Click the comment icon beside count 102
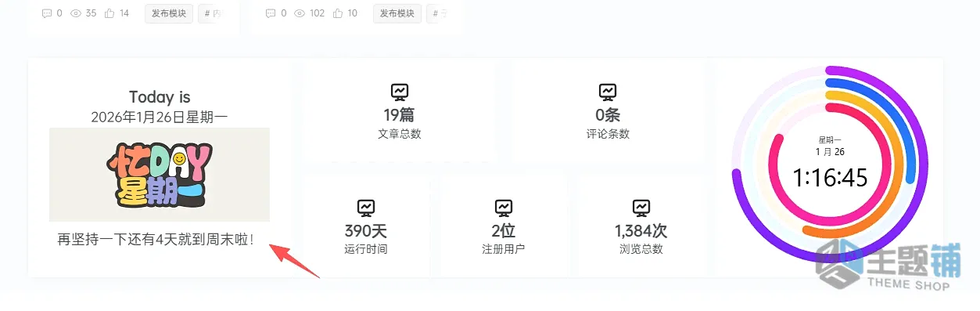Image resolution: width=980 pixels, height=311 pixels. [x=271, y=13]
